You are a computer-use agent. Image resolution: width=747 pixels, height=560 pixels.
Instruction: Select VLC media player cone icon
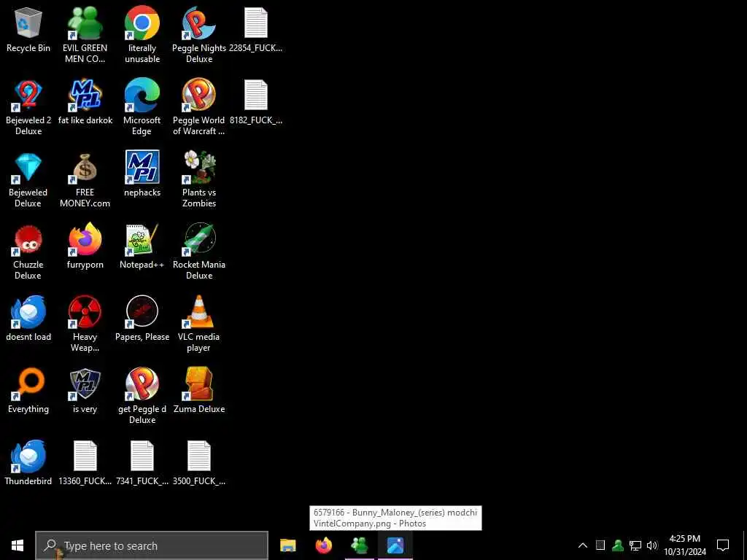coord(199,324)
